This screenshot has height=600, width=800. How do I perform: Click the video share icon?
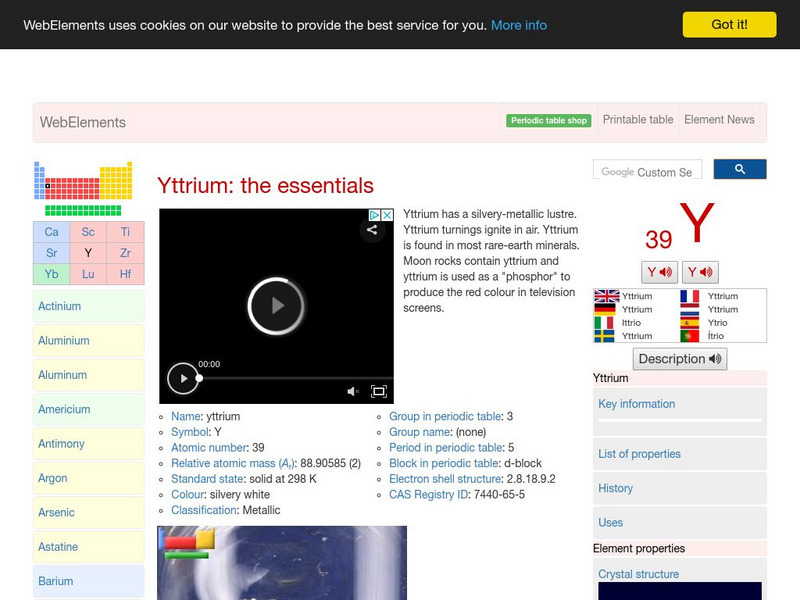coord(372,230)
